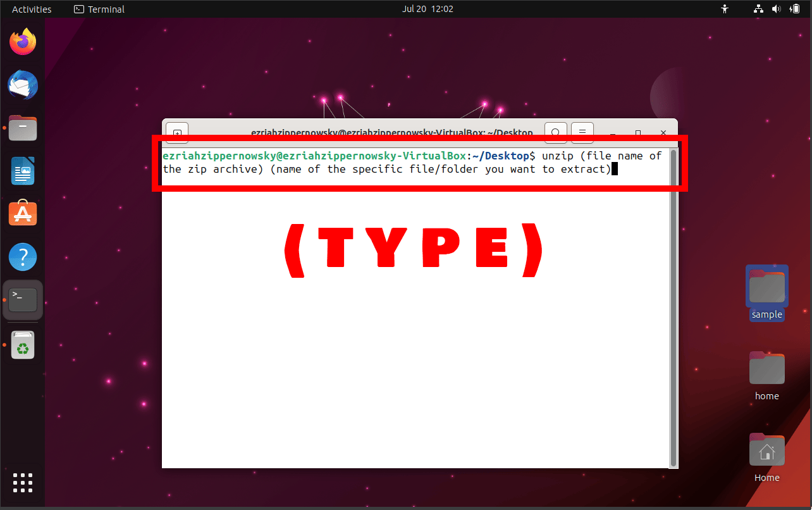Toggle the accessibility menu in the top bar

(725, 9)
